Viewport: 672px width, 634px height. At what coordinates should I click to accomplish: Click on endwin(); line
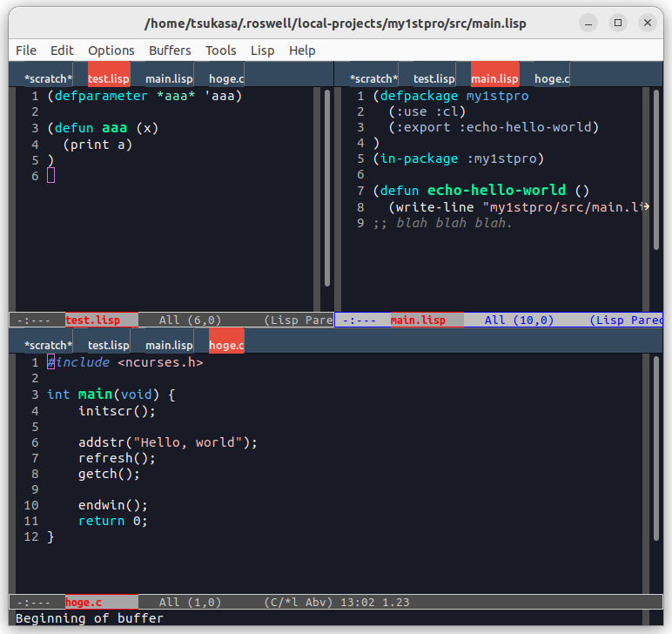112,505
